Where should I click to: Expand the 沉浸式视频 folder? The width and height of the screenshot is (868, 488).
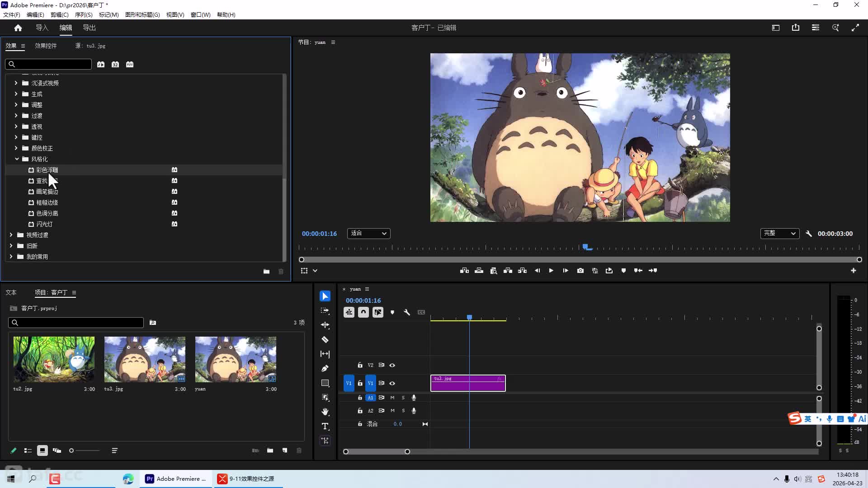[16, 83]
